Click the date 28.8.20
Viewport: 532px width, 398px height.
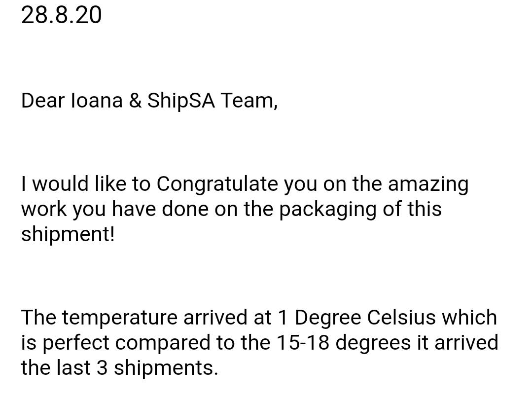tap(61, 15)
